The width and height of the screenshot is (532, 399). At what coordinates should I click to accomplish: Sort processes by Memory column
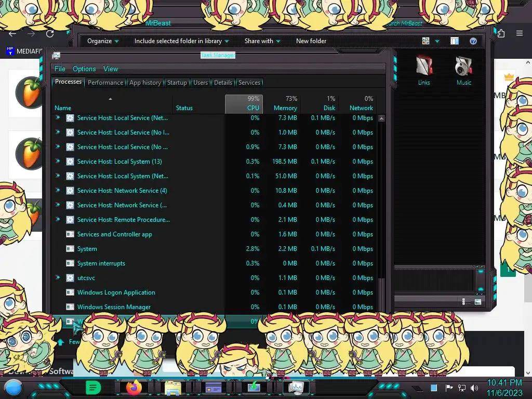click(x=282, y=104)
